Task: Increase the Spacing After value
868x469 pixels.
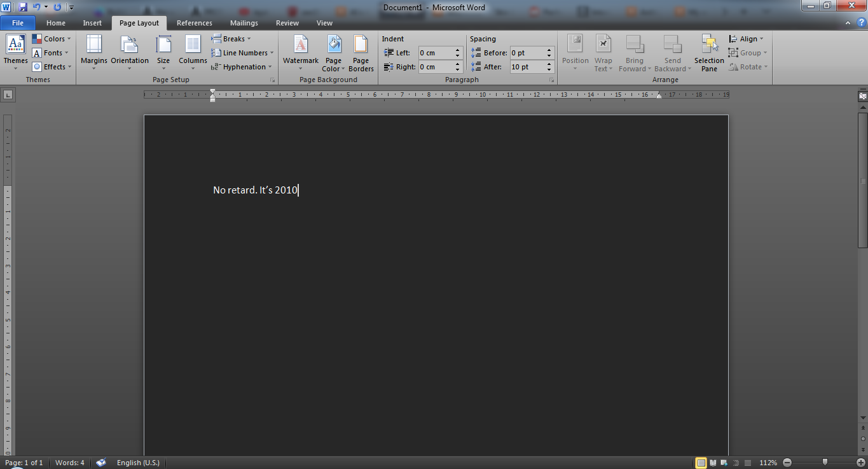Action: 549,64
